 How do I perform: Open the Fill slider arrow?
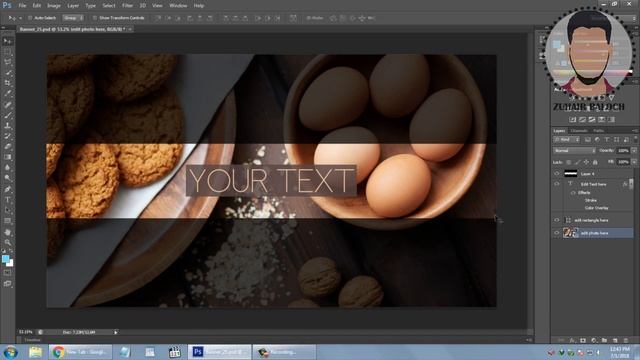point(634,162)
